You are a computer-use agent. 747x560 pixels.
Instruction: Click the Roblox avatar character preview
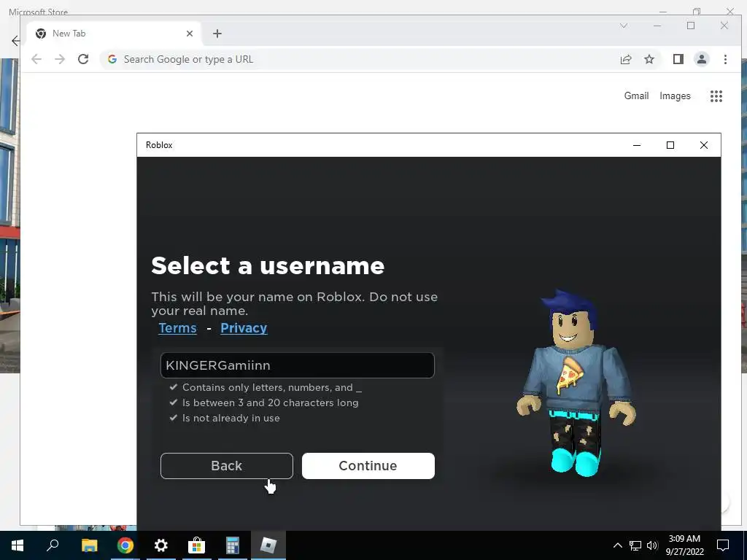click(576, 382)
